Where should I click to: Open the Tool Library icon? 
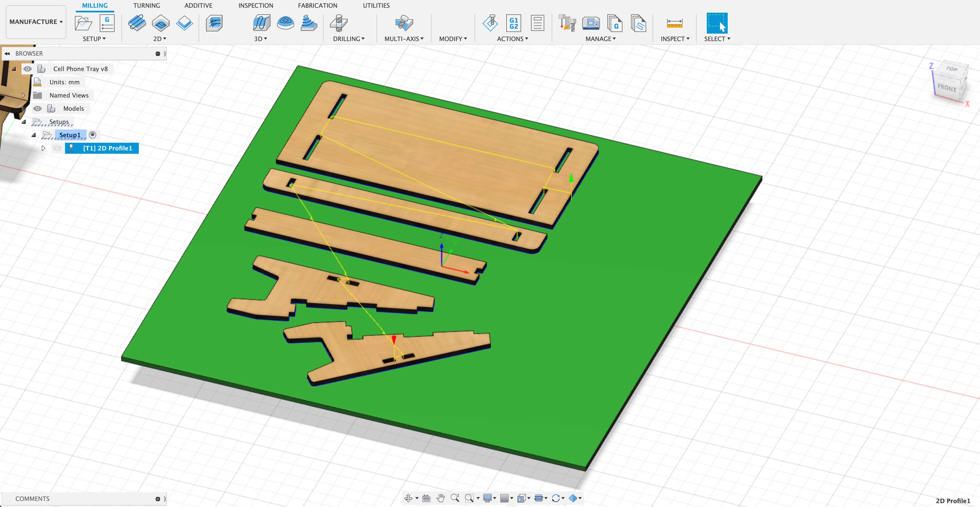coord(567,23)
